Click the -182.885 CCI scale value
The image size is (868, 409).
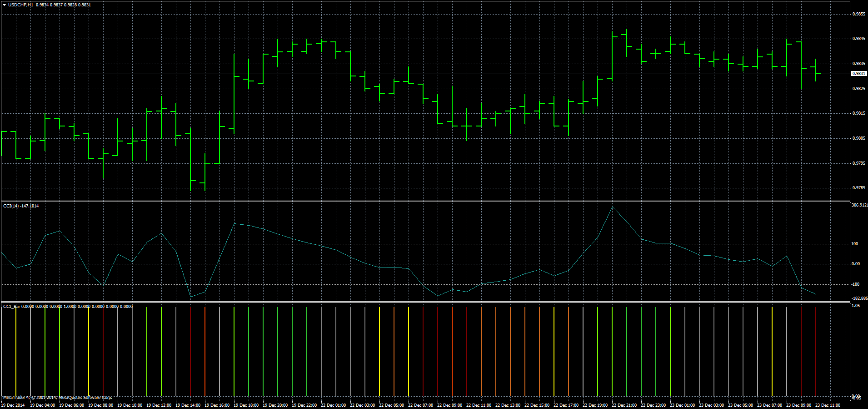click(x=859, y=298)
